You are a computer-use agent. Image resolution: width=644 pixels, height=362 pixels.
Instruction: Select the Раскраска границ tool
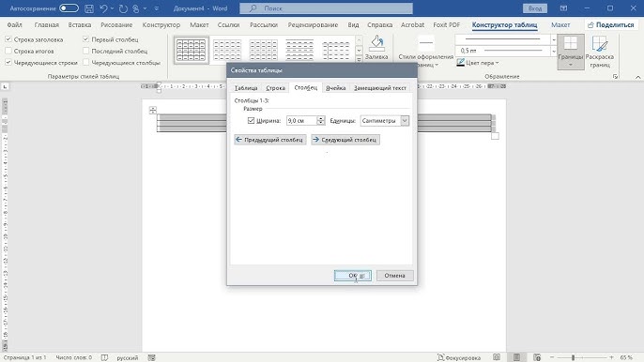pyautogui.click(x=600, y=52)
